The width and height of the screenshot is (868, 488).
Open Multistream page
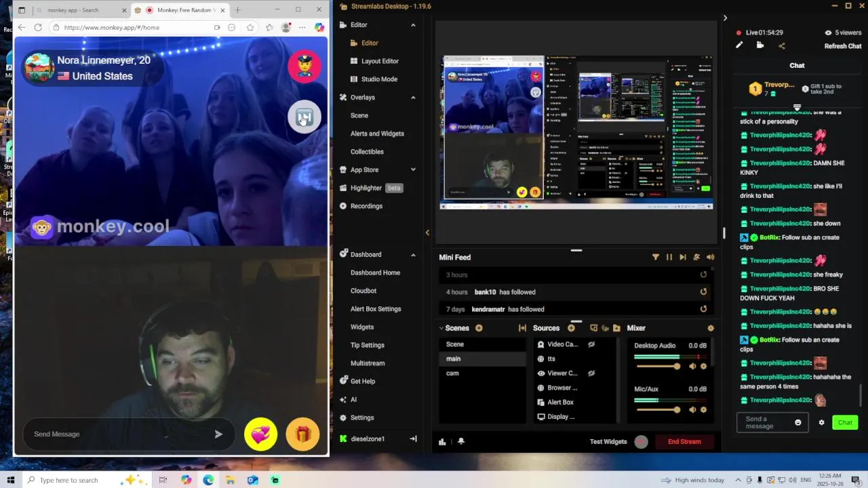(x=368, y=363)
